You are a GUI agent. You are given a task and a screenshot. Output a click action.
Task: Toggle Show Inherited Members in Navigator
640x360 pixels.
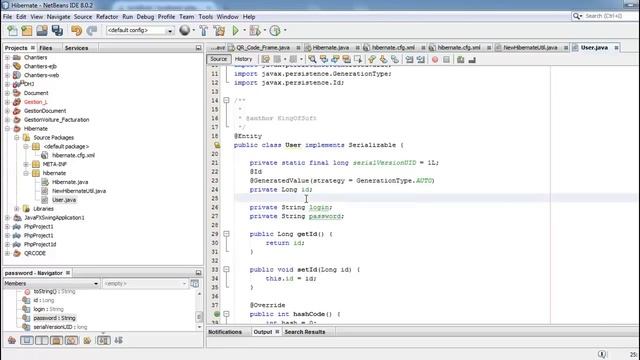[x=12, y=340]
